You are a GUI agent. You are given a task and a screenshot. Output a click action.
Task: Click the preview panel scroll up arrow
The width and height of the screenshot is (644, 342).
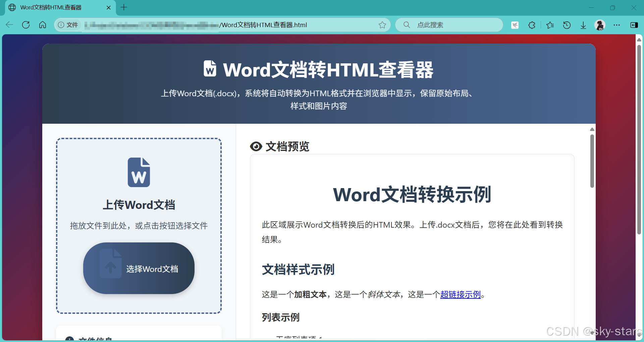tap(592, 129)
